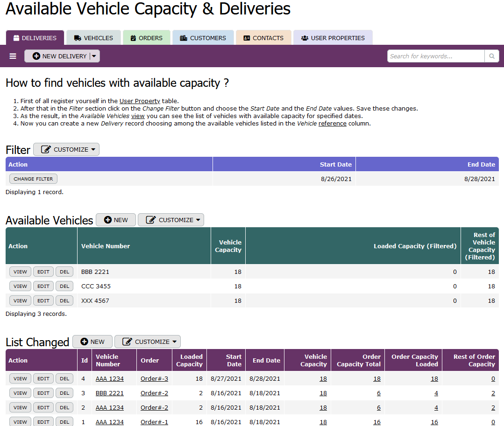Click the search magnifier icon
Screen dimensions: 504x426
pos(491,56)
